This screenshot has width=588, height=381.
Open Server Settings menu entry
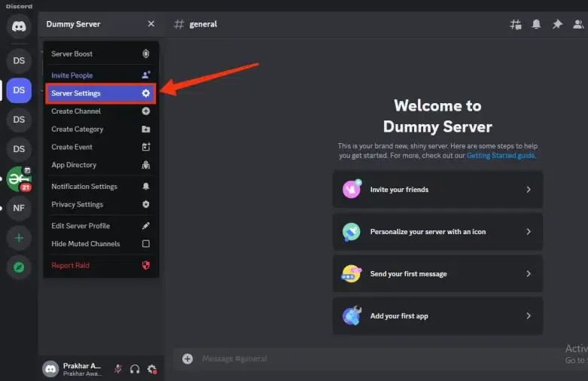101,93
